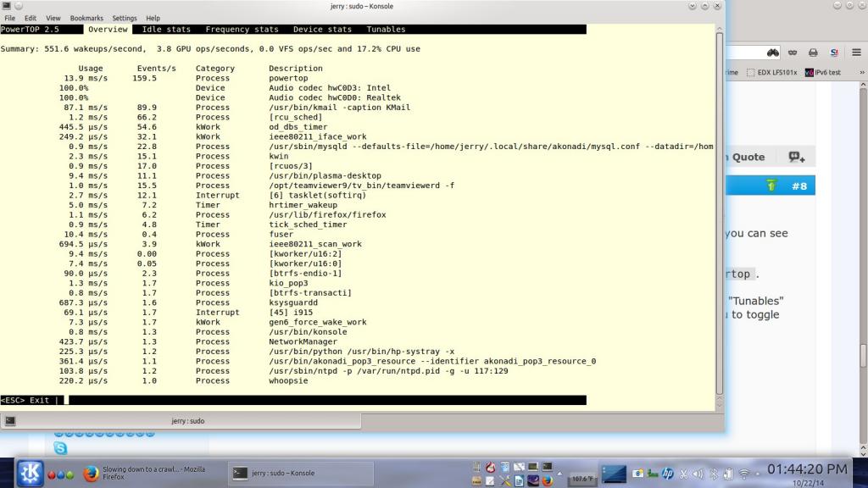Expand the bookmarks toolbar overflow chevron
Screen dimensions: 868x488
[860, 73]
